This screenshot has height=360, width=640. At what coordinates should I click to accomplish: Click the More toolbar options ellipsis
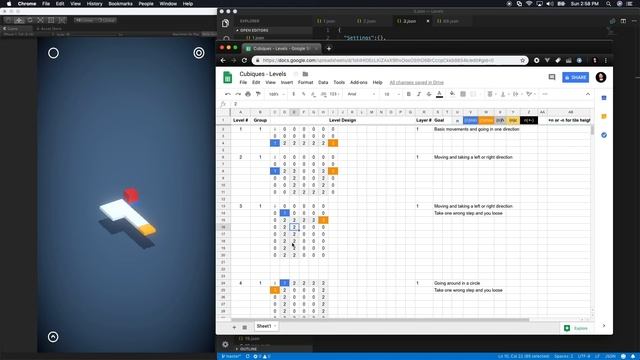pyautogui.click(x=545, y=94)
